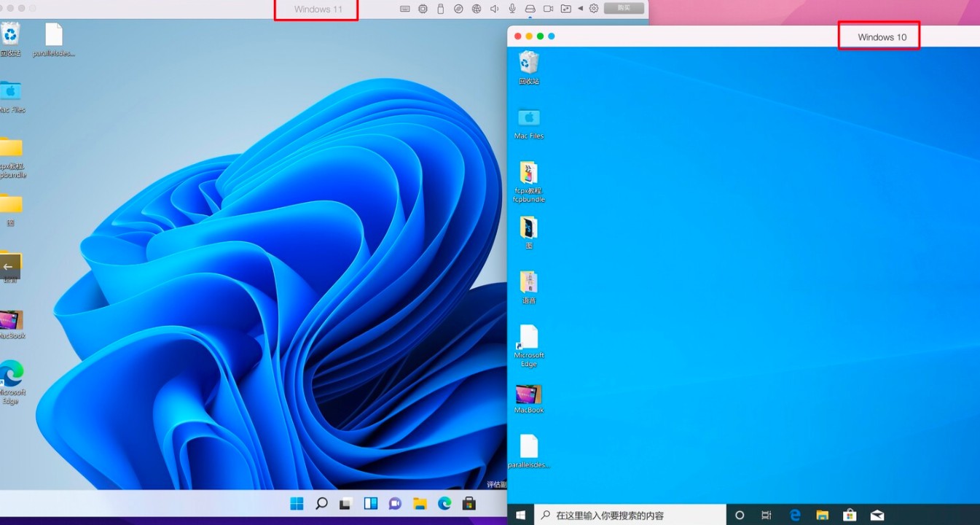The width and height of the screenshot is (980, 525).
Task: Click the microphone icon in toolbar
Action: [512, 9]
